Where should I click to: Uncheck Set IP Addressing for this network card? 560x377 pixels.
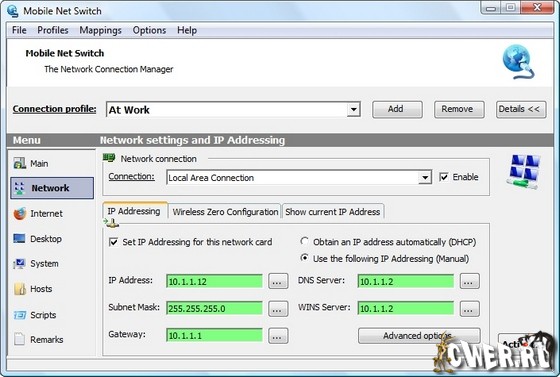pyautogui.click(x=113, y=242)
